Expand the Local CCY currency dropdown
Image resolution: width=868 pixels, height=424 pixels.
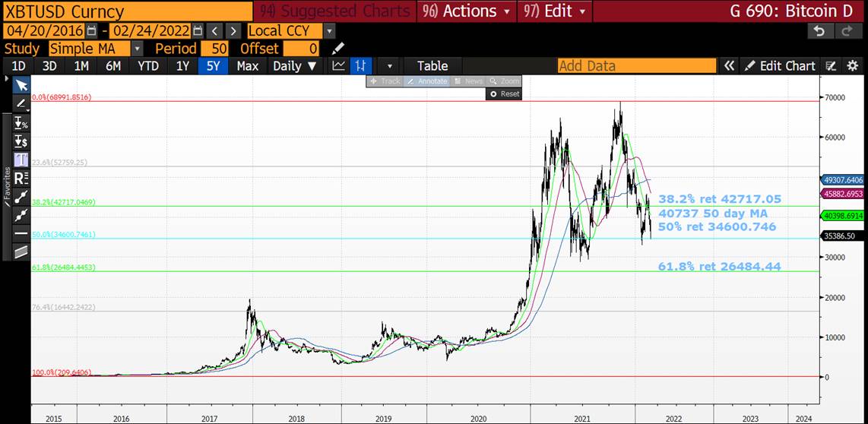point(328,31)
